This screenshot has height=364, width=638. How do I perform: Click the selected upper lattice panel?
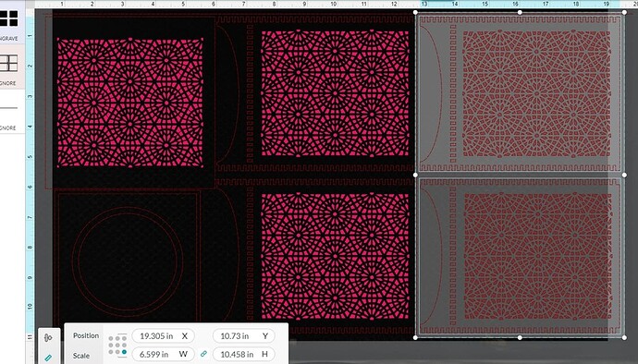536,94
